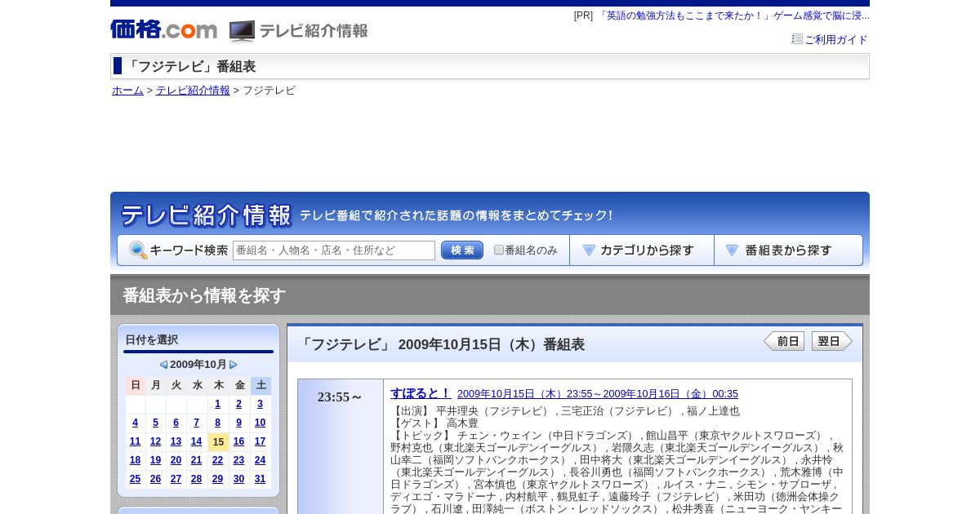Select October 28 in the calendar
The height and width of the screenshot is (514, 980).
197,479
